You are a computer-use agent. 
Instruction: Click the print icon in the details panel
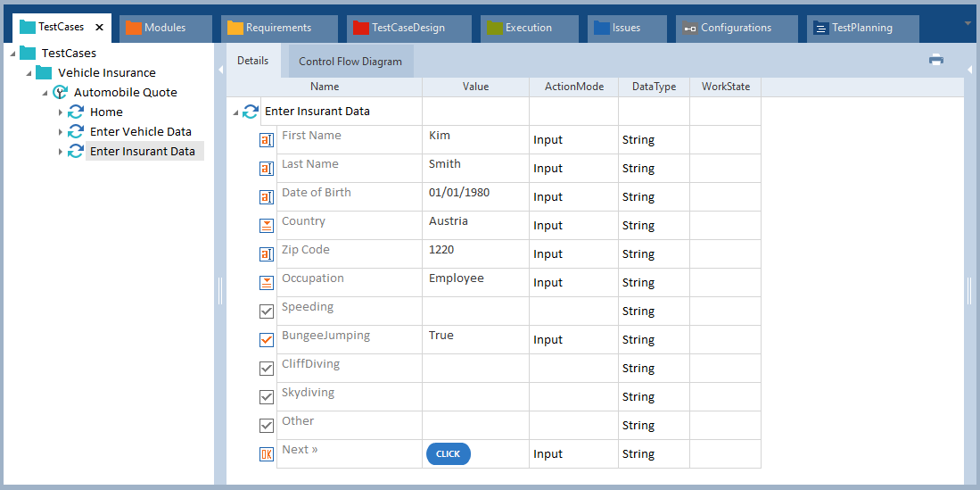[x=935, y=60]
